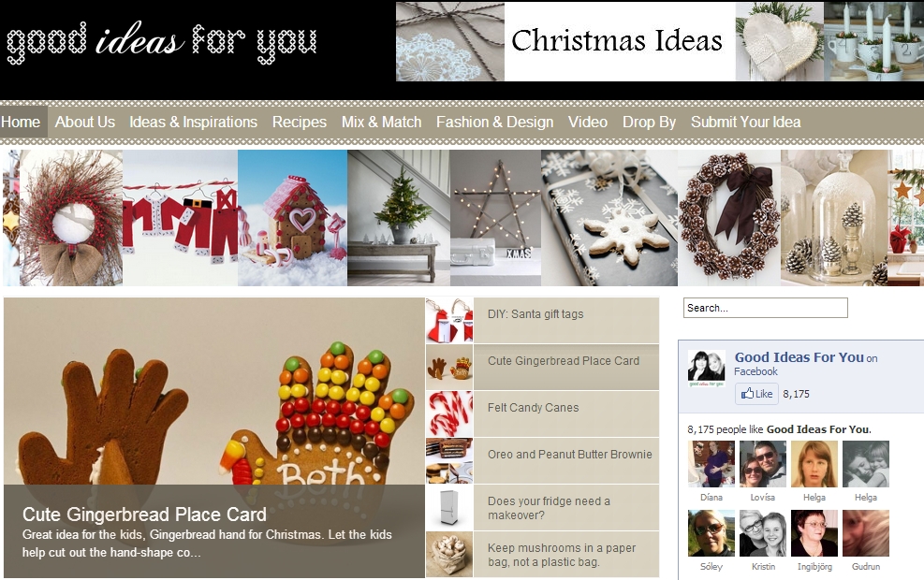
Task: Click the candy canes thumbnail image
Action: click(x=449, y=413)
